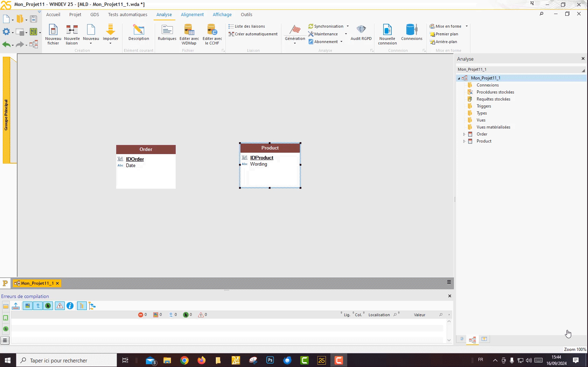Click Créer automatiquement
This screenshot has height=367, width=588.
click(253, 34)
